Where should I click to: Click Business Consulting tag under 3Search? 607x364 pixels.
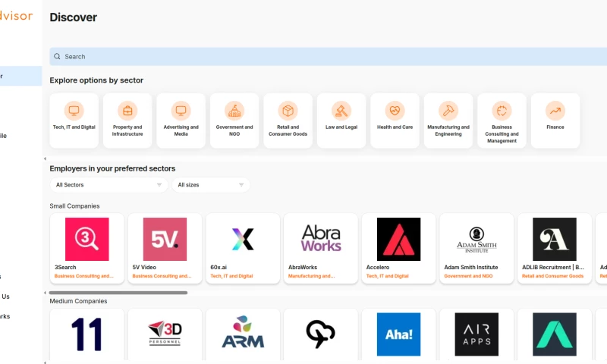click(84, 276)
